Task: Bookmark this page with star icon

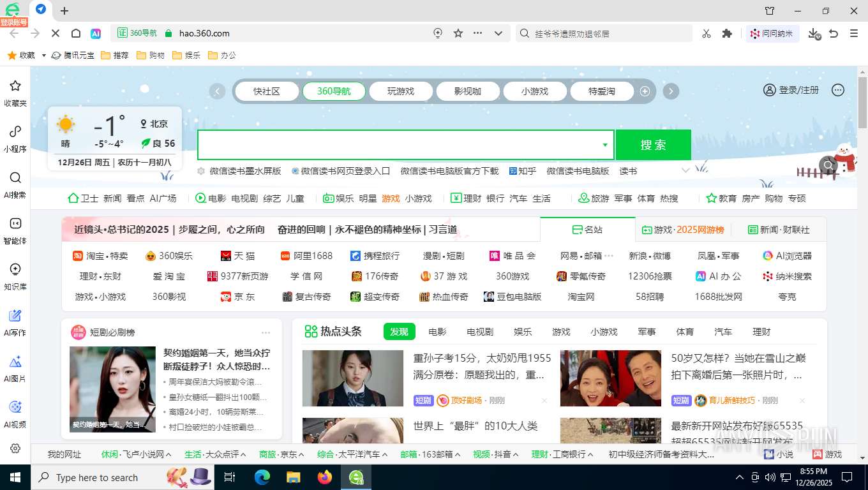Action: [x=458, y=33]
